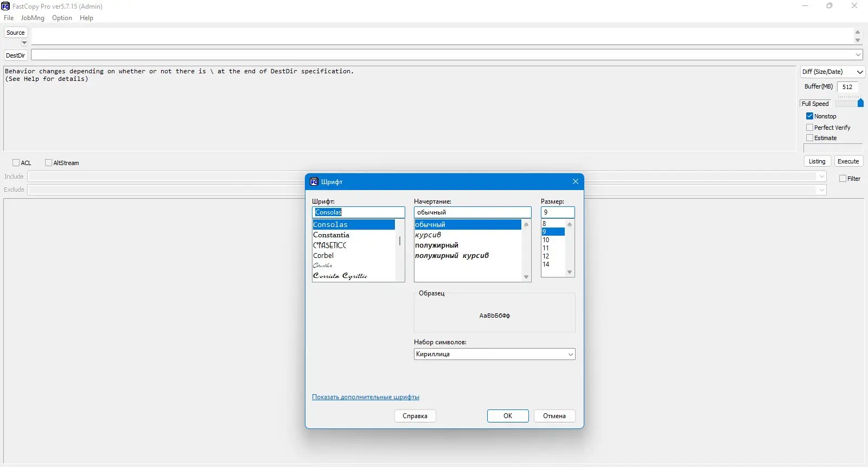This screenshot has width=868, height=467.
Task: Expand the DestDir path dropdown arrow
Action: [858, 55]
